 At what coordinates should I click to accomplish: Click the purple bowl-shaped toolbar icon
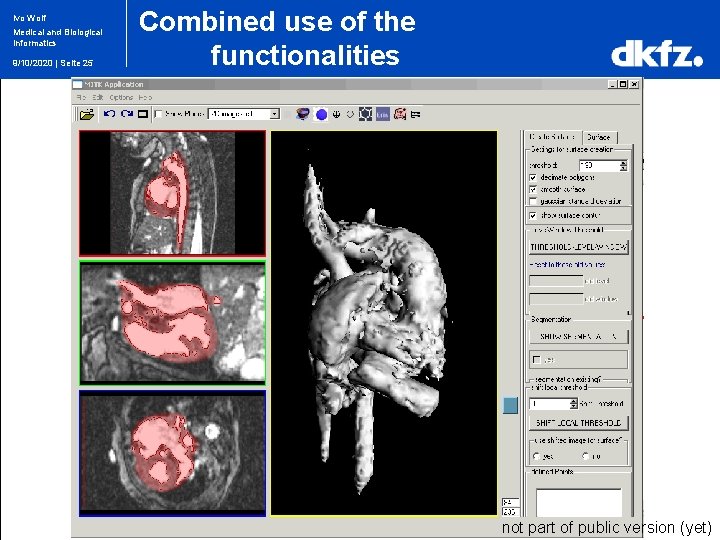pyautogui.click(x=303, y=113)
